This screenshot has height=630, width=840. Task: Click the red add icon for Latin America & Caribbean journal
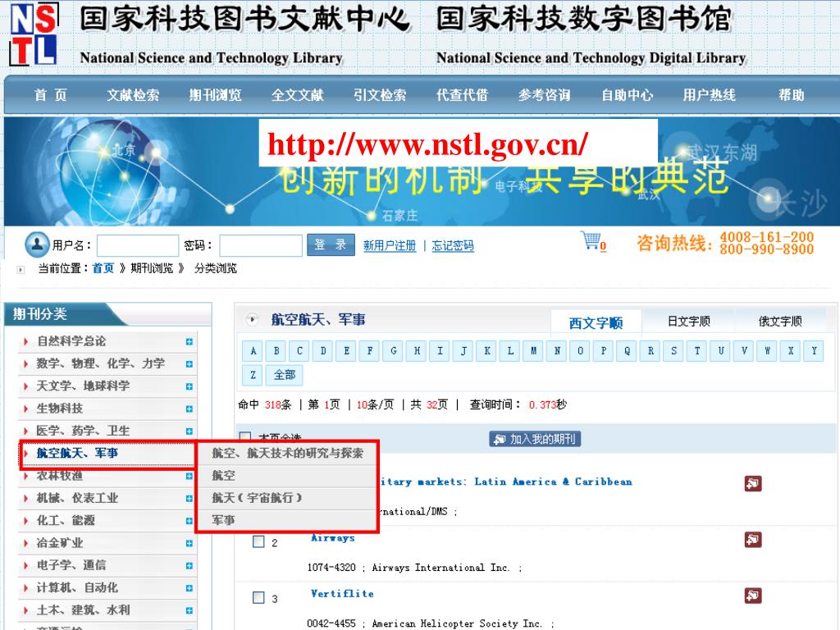[753, 483]
